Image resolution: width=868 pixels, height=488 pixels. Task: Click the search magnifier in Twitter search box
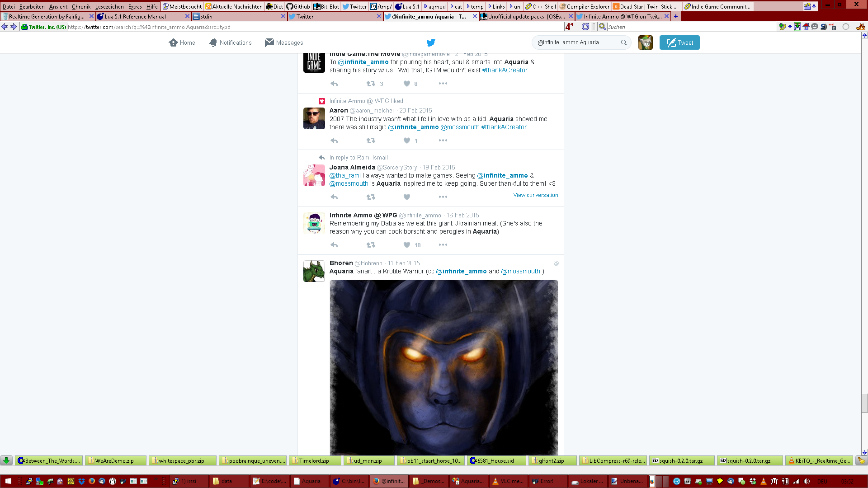(624, 42)
